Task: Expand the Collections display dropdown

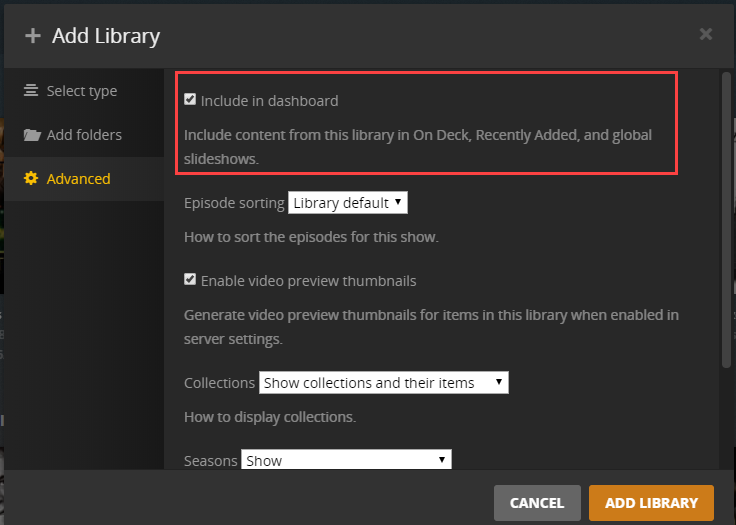Action: point(384,383)
